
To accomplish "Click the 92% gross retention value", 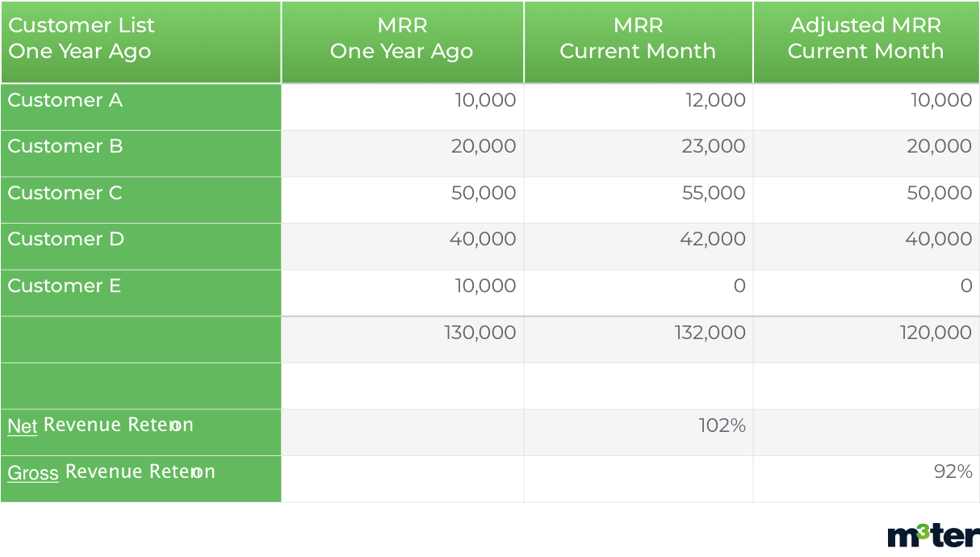I will (953, 472).
